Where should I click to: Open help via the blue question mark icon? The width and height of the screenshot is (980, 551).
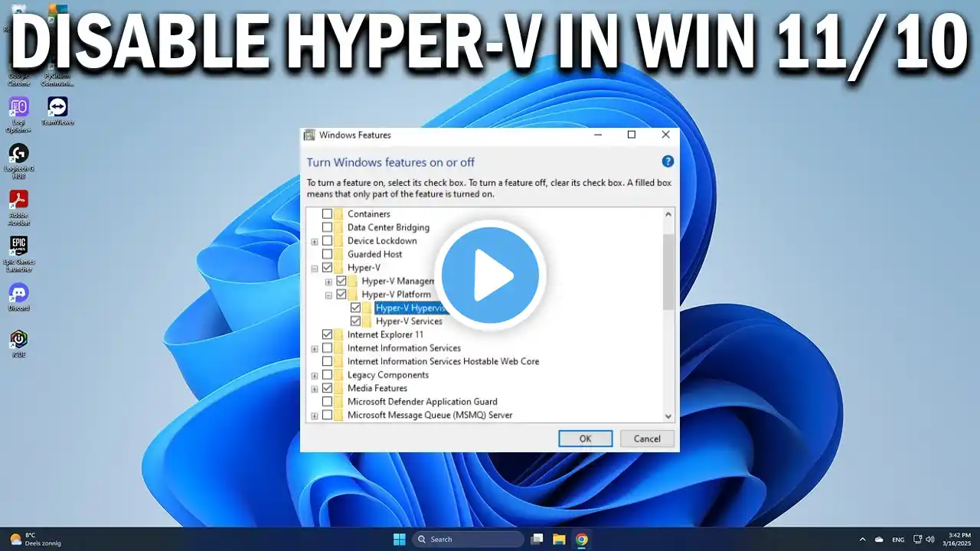click(668, 161)
